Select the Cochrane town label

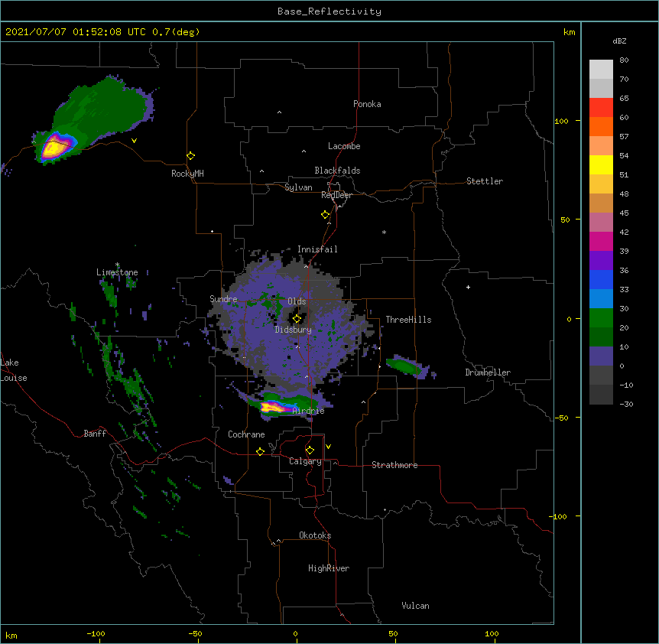[246, 434]
